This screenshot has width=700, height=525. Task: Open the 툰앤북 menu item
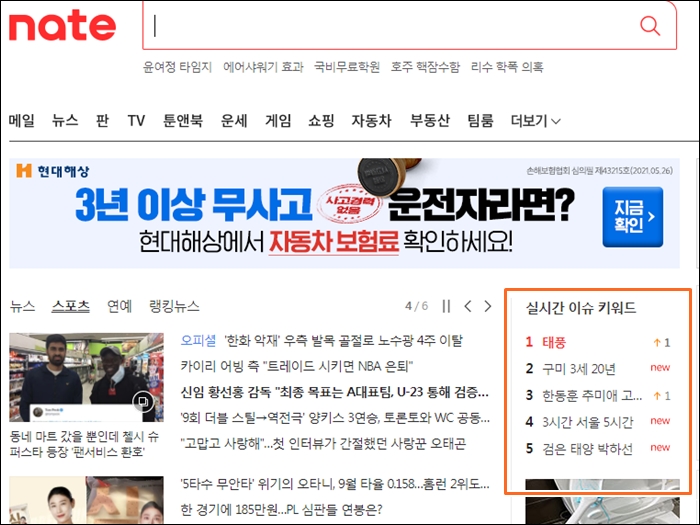pyautogui.click(x=183, y=121)
